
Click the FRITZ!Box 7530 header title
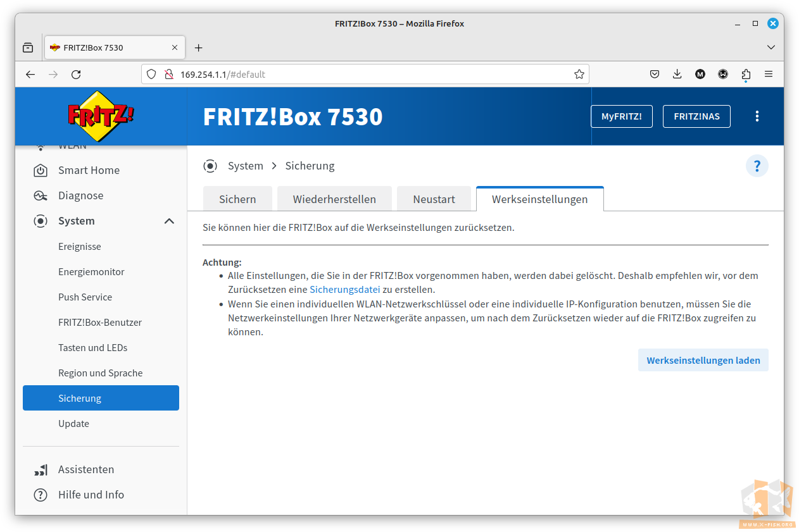[x=293, y=116]
